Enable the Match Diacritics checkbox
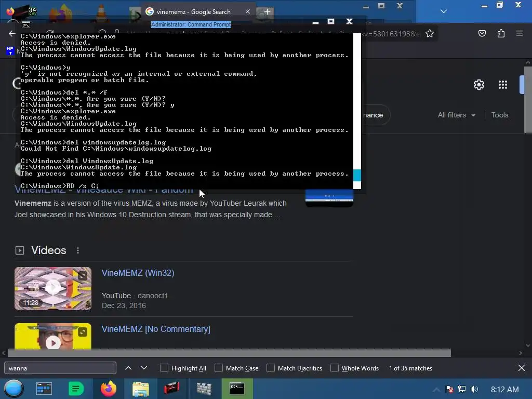The width and height of the screenshot is (532, 399). [x=270, y=368]
